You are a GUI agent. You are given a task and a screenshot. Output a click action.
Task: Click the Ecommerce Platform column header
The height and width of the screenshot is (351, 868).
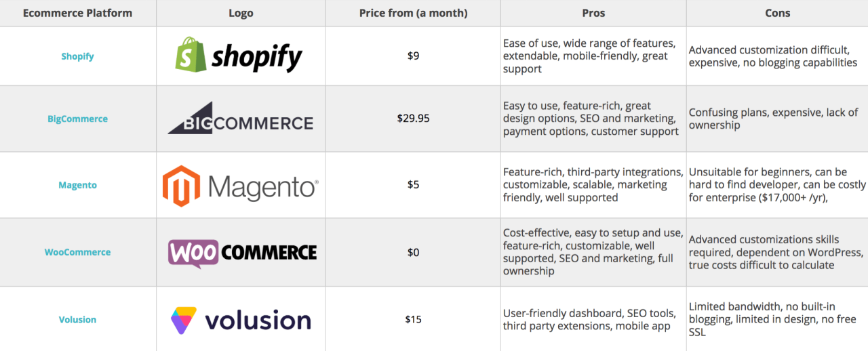77,13
